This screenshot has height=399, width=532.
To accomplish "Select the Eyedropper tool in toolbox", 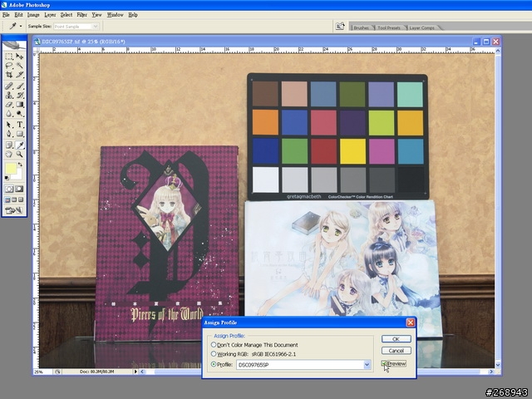I will coord(19,145).
